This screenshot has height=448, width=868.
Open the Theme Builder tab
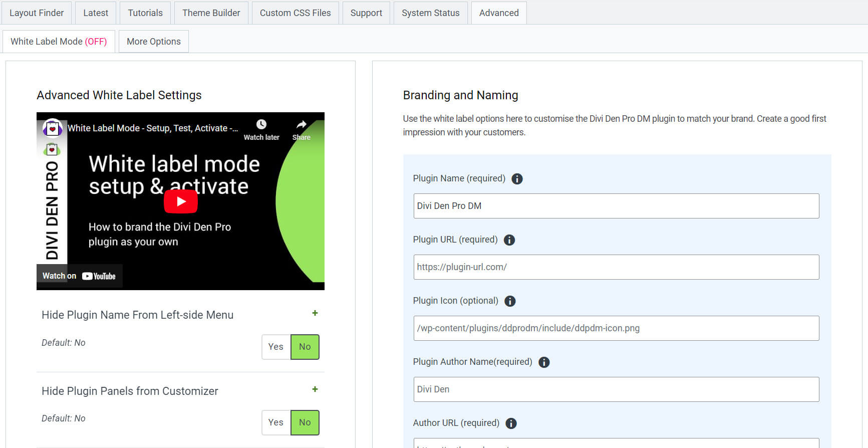211,13
